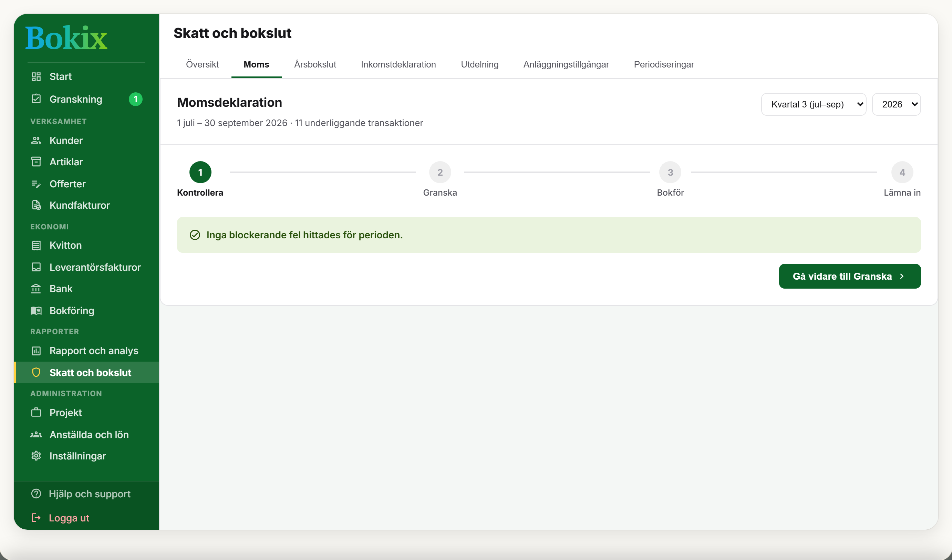This screenshot has width=952, height=560.
Task: Click the Anställda och lön group icon
Action: coord(36,435)
